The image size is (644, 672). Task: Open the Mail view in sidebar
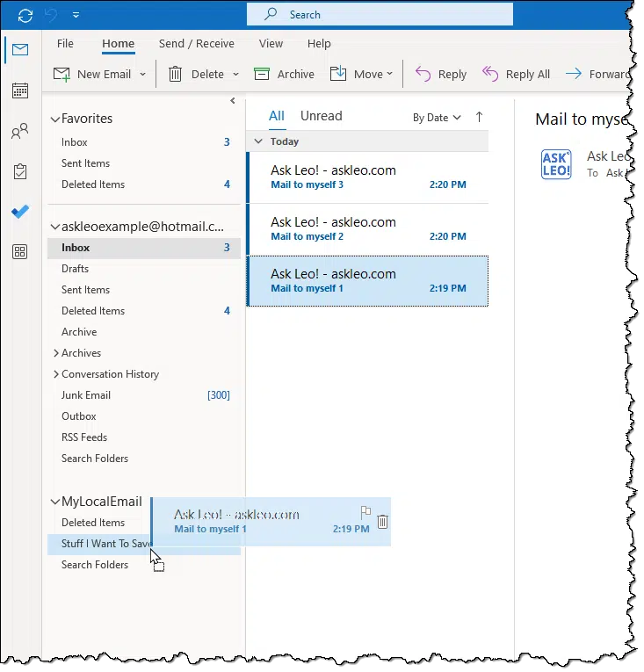coord(20,50)
